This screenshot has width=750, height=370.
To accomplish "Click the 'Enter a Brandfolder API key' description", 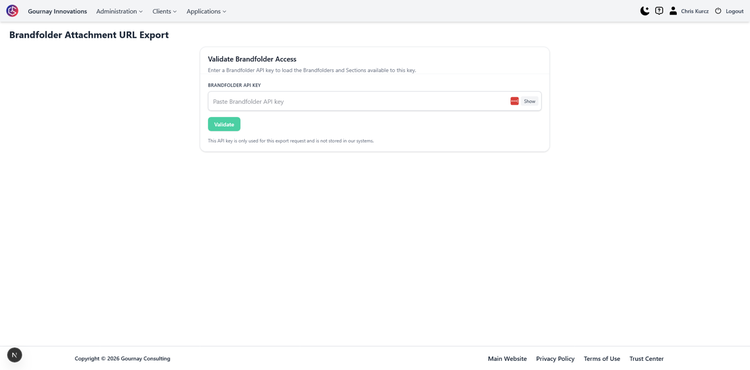I will coord(312,70).
